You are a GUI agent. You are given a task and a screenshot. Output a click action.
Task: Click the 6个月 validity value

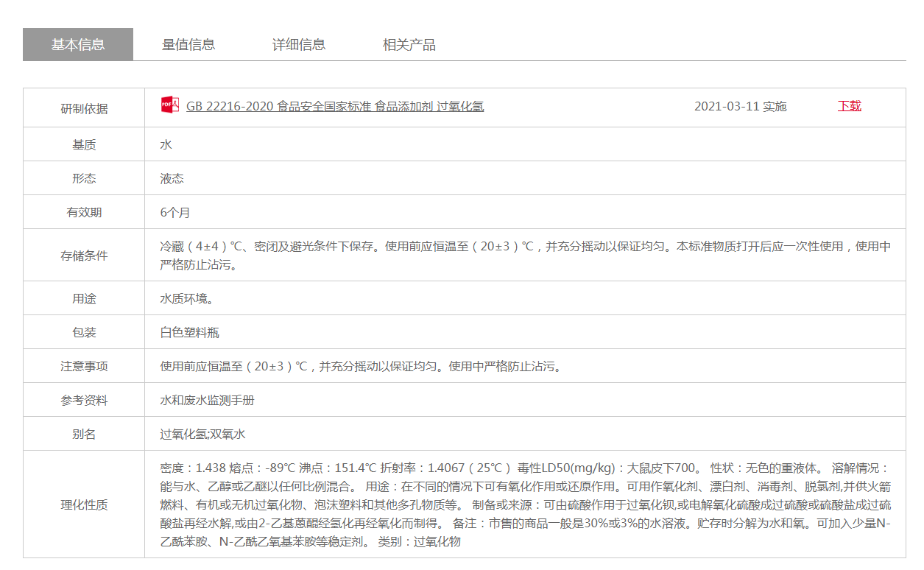(x=175, y=212)
